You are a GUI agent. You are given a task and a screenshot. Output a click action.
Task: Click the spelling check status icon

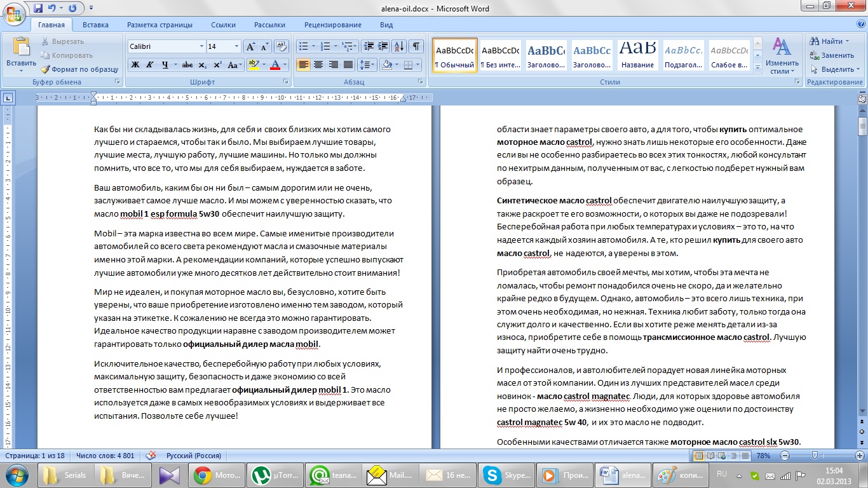151,456
